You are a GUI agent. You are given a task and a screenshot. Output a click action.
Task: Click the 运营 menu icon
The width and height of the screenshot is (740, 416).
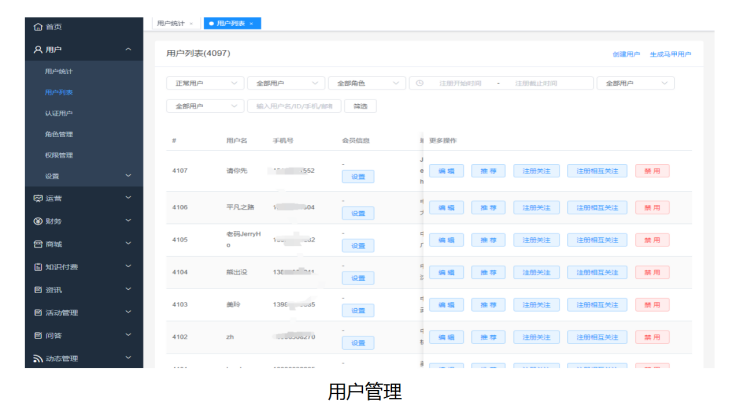click(x=38, y=198)
